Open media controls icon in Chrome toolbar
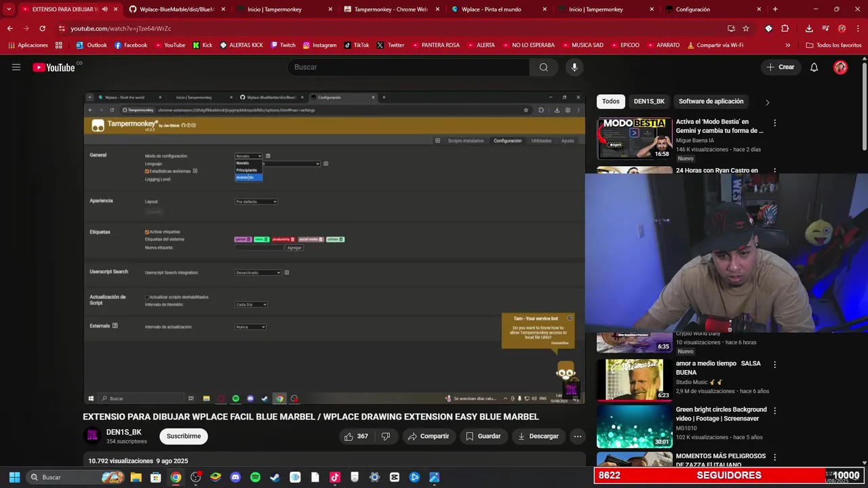Screen dimensions: 868x488 [x=825, y=28]
